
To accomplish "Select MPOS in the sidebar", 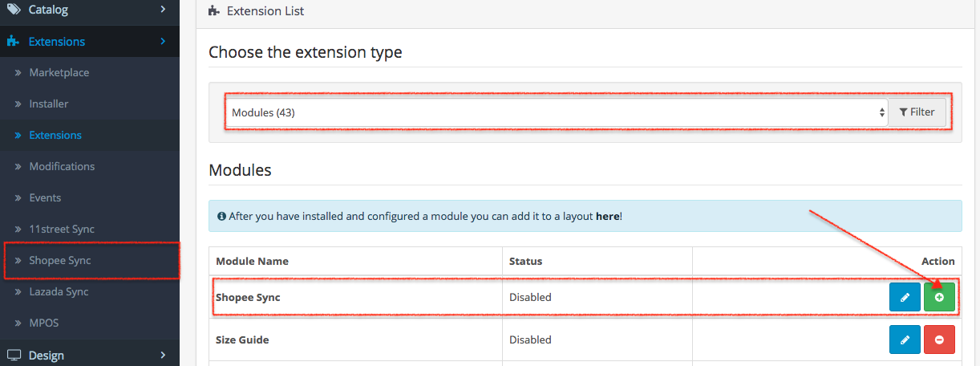I will pyautogui.click(x=44, y=323).
